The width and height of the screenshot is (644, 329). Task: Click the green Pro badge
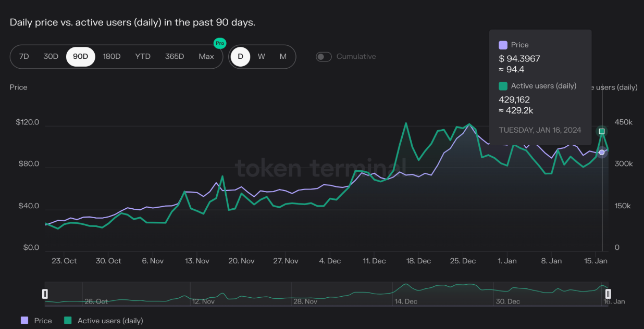[x=220, y=43]
